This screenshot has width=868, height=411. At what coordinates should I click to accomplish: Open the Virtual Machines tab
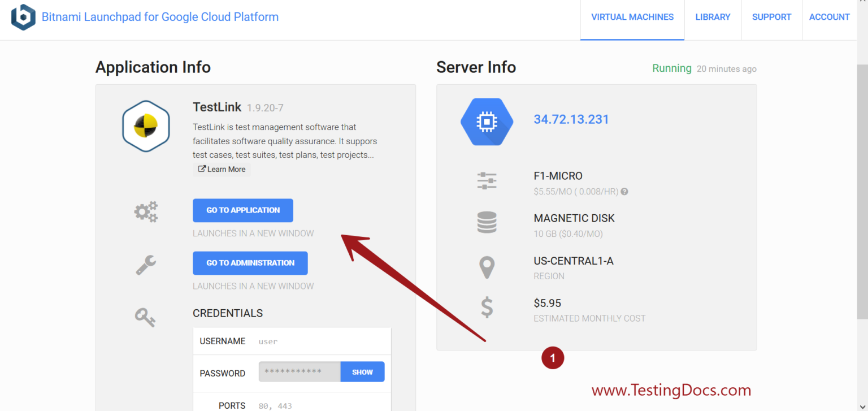[x=632, y=17]
